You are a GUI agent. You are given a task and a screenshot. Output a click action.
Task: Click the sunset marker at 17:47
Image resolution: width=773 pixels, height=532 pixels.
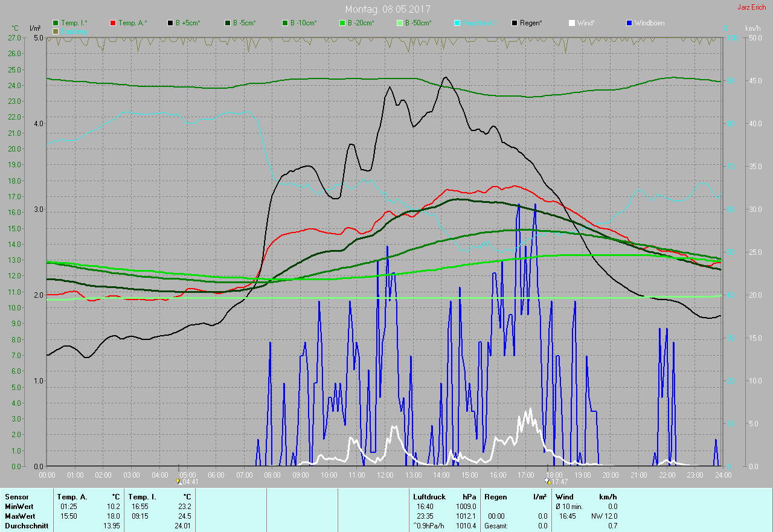coord(548,481)
